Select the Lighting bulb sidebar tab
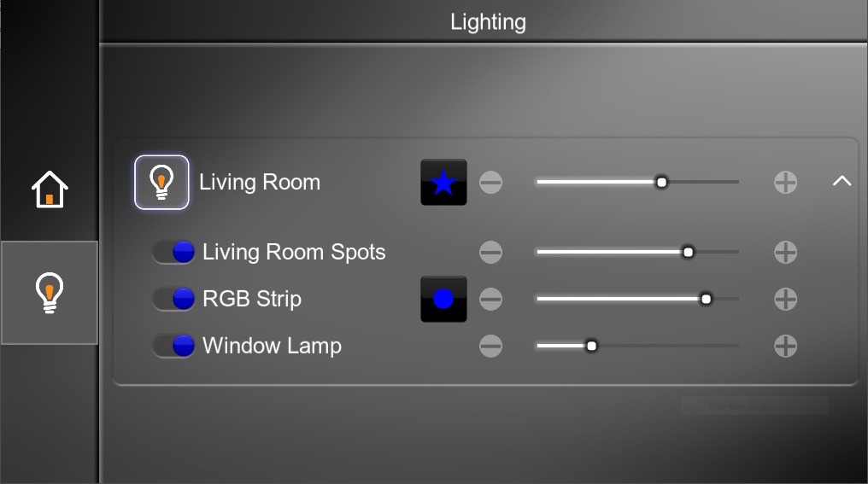Image resolution: width=868 pixels, height=484 pixels. 50,293
